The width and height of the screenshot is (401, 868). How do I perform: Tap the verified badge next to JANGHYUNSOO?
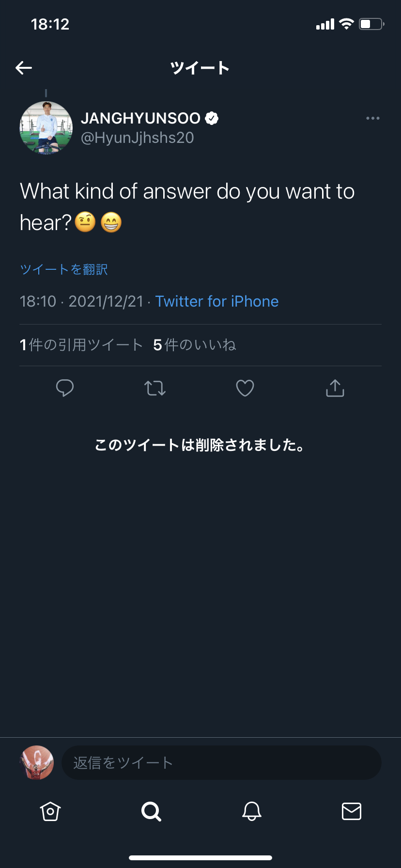[x=212, y=118]
